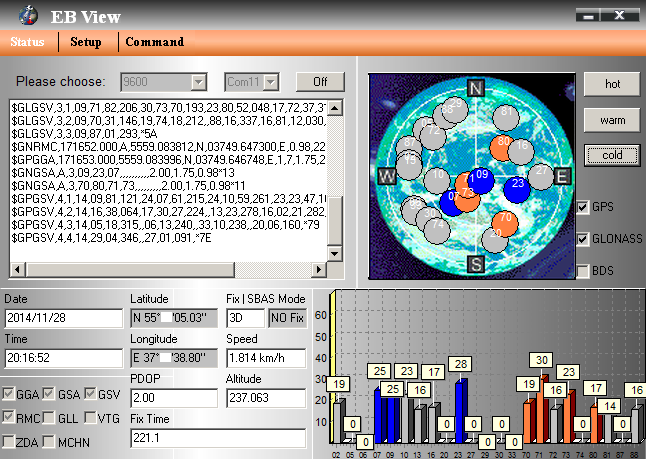Open the 9600 baud rate dropdown

pyautogui.click(x=199, y=81)
